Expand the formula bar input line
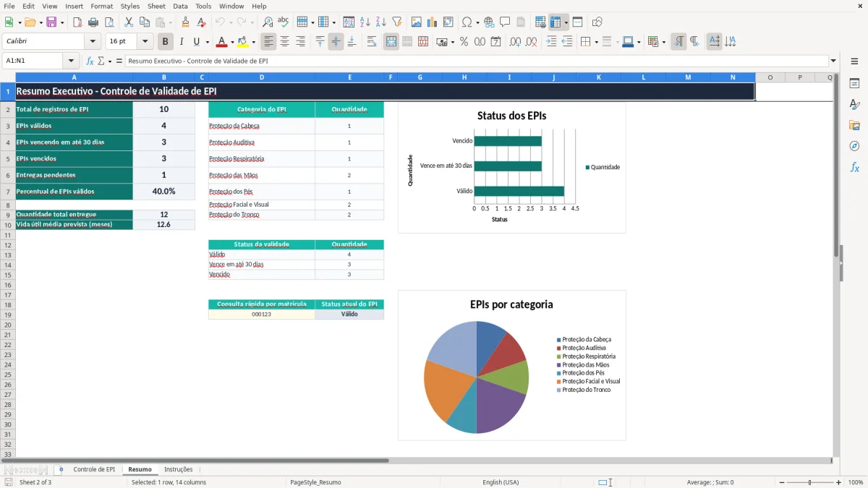868x488 pixels. 833,61
